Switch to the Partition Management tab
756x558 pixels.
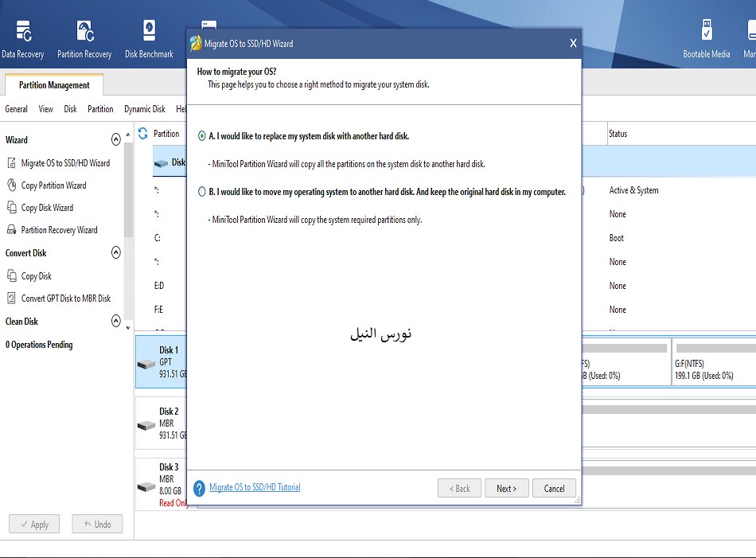coord(54,85)
